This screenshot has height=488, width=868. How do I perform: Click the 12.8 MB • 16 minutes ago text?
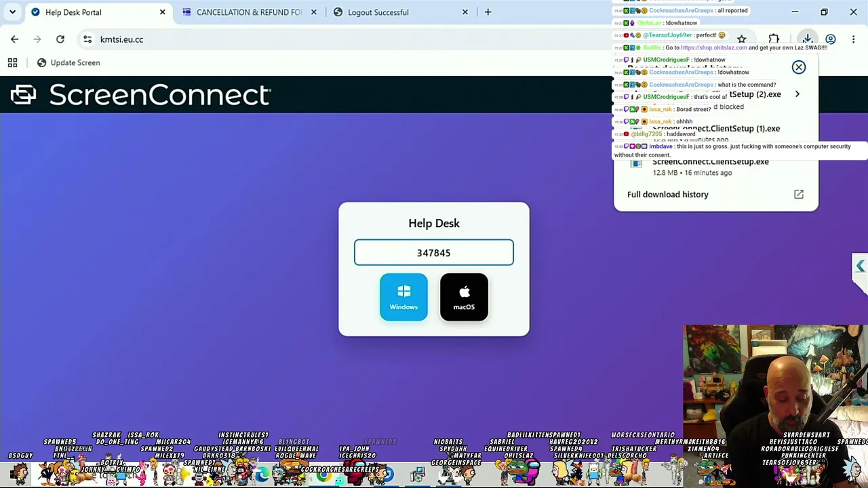692,173
